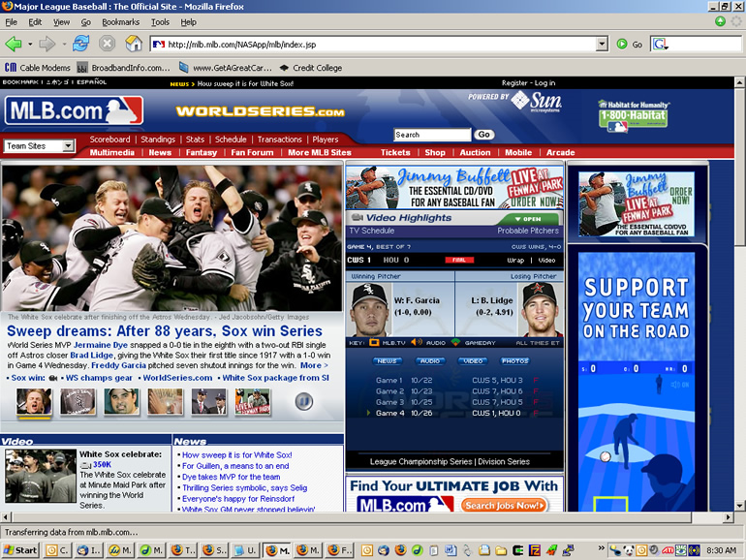Viewport: 746px width, 560px height.
Task: Select the Tickets nav item
Action: [x=395, y=153]
